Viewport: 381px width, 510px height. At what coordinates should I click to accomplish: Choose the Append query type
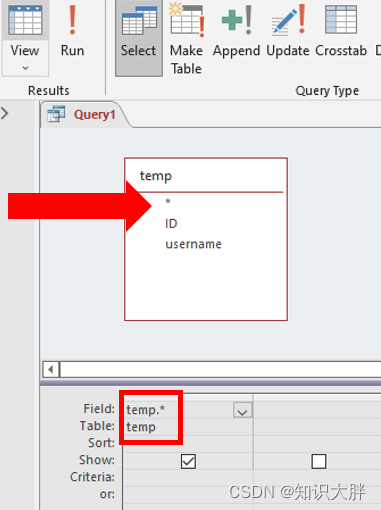[x=236, y=32]
